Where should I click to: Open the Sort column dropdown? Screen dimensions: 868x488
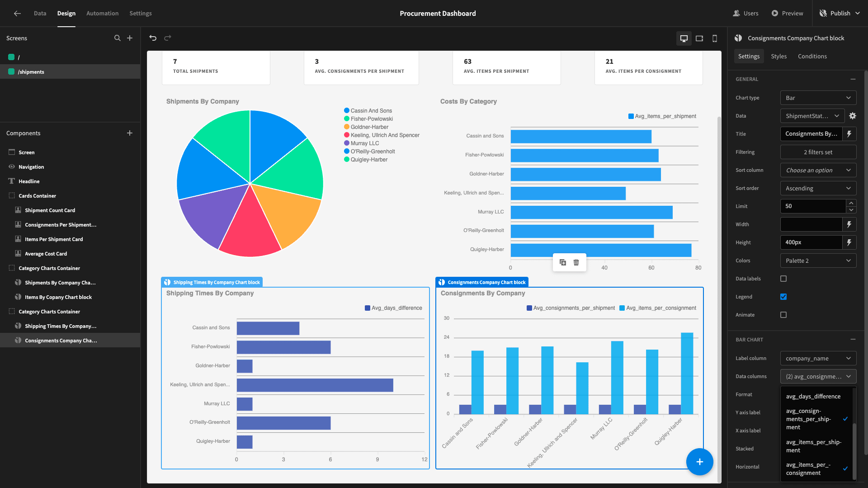click(x=818, y=170)
